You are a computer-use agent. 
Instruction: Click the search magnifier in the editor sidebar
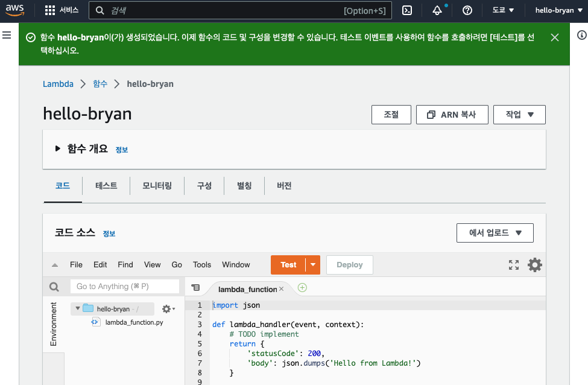point(54,287)
